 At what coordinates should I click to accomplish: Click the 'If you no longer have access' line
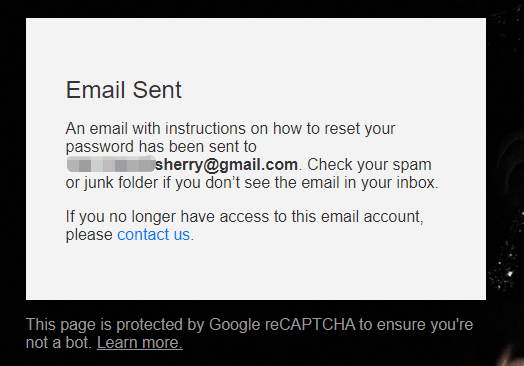245,216
